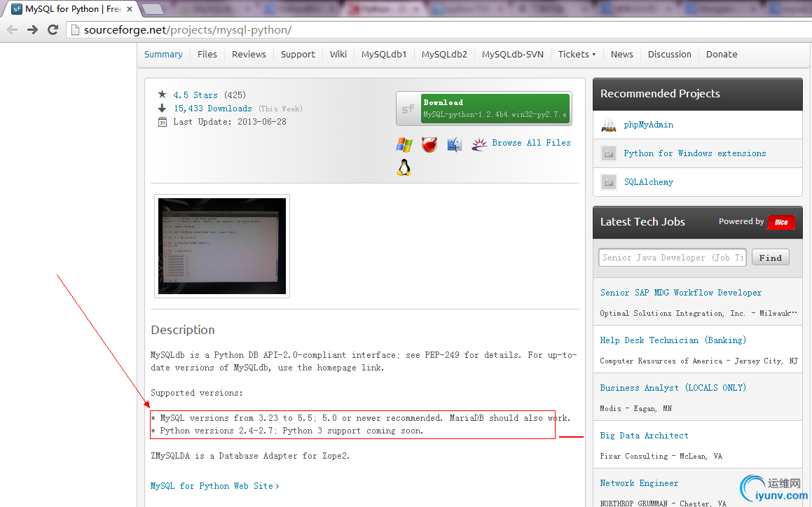This screenshot has width=812, height=507.
Task: Click the BSD daemon platform icon
Action: click(x=429, y=144)
